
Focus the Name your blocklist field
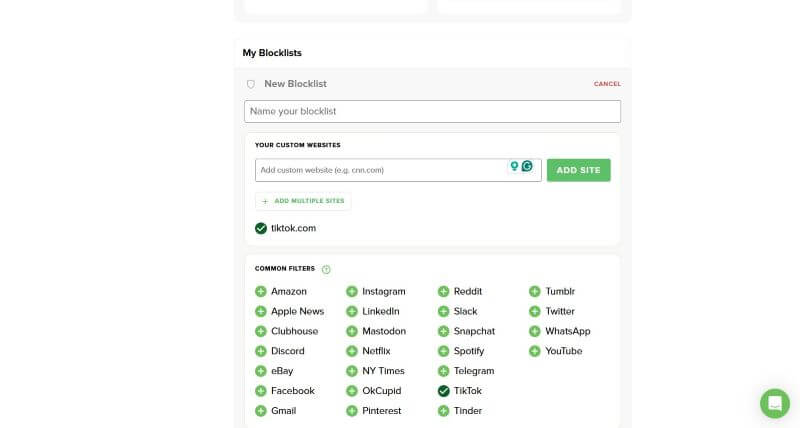pyautogui.click(x=432, y=111)
